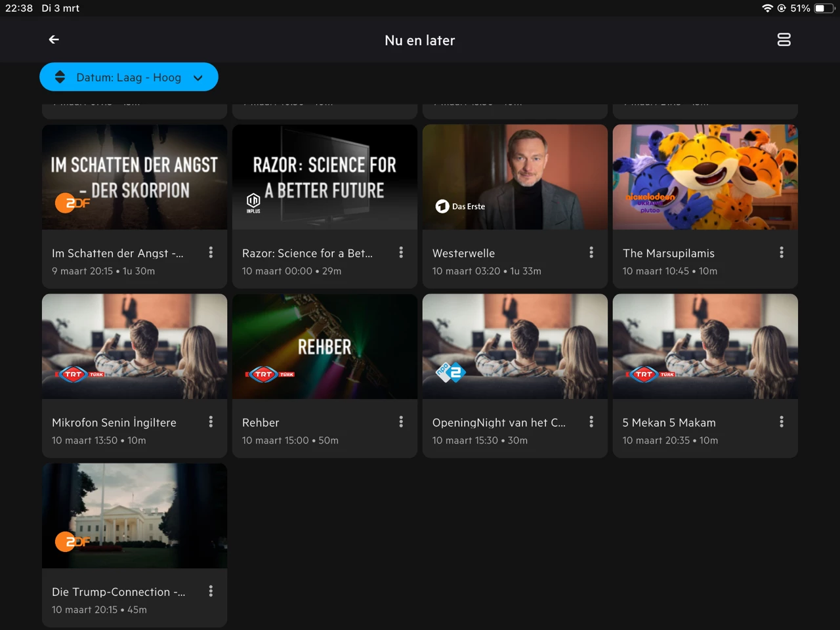840x630 pixels.
Task: Click the 'Mikrofon Senin İngiltere' title
Action: pos(114,423)
